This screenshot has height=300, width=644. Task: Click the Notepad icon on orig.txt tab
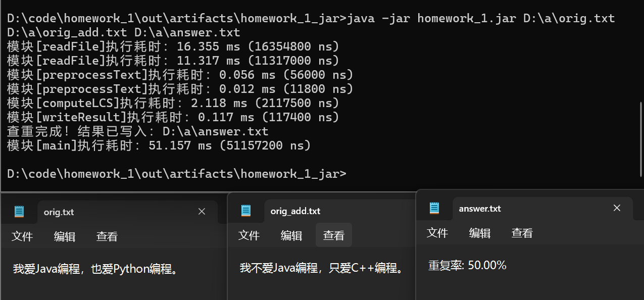tap(19, 212)
